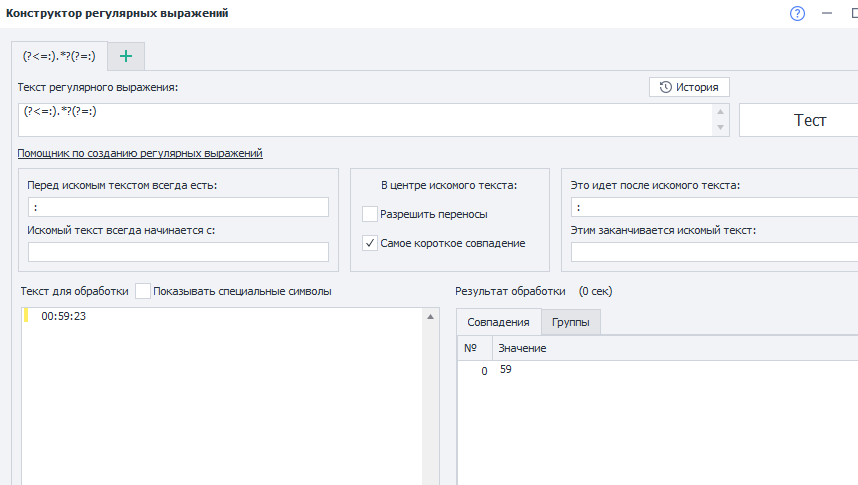Open regex history with the История button
Screen dimensions: 858x485
[x=690, y=87]
